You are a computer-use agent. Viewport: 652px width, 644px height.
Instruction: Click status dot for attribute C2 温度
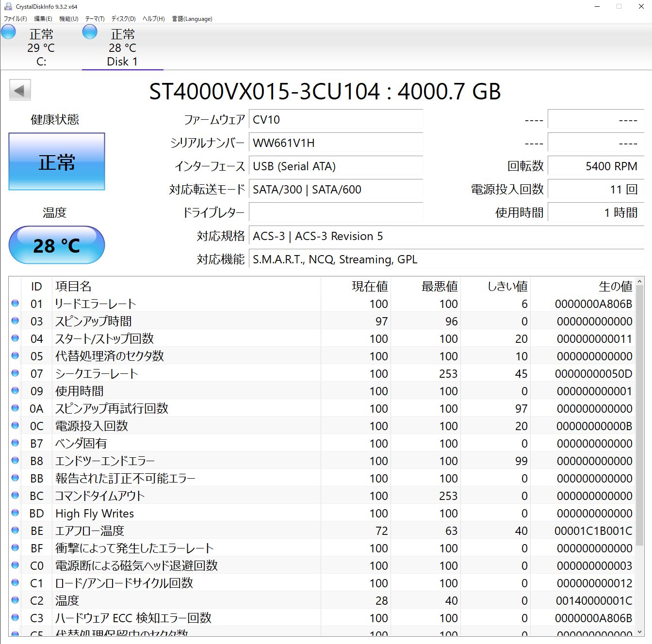15,600
